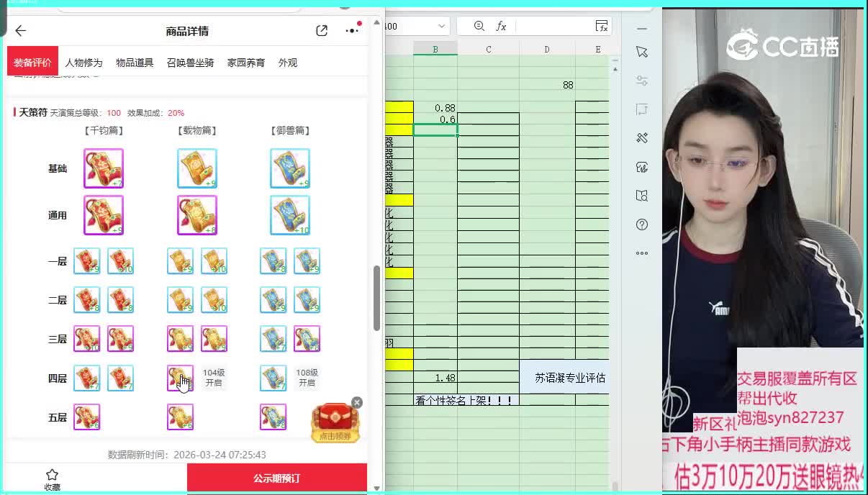Switch to the 人物修为 tab

[83, 63]
